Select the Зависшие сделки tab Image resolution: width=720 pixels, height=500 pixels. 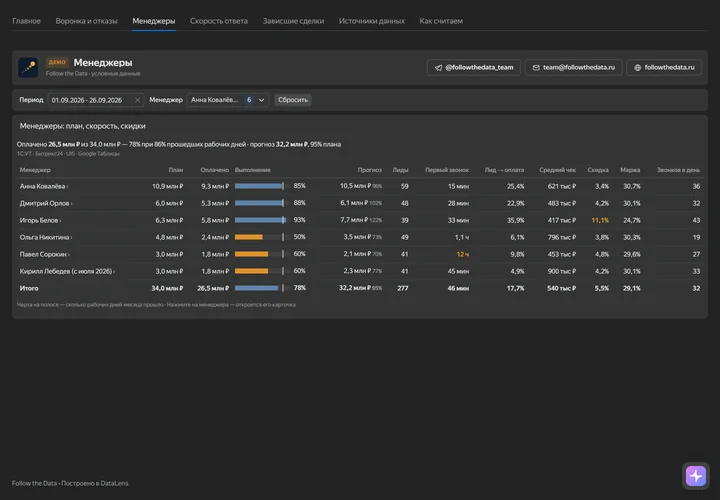[x=293, y=21]
